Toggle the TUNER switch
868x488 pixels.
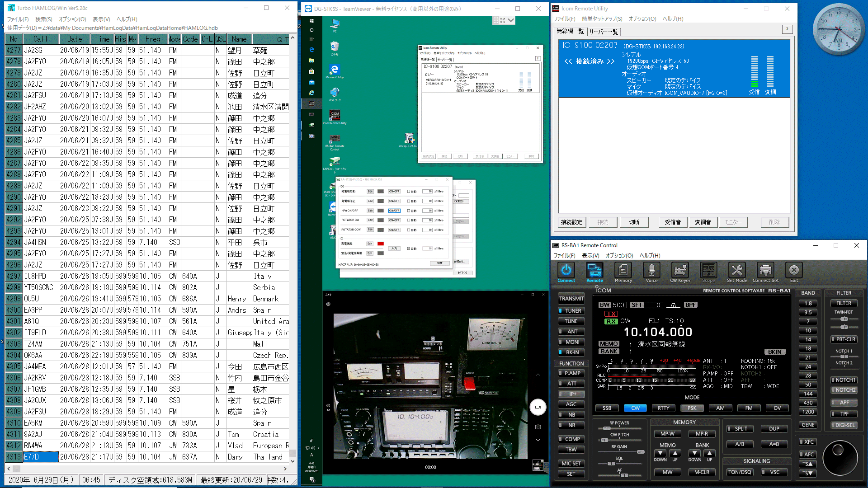(571, 311)
